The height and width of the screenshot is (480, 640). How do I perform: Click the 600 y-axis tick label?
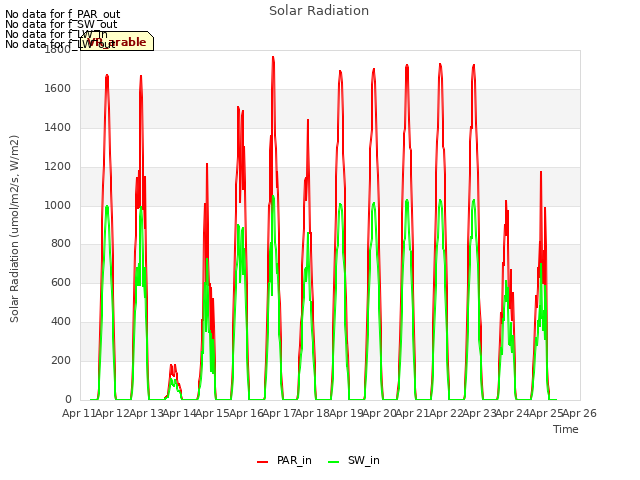click(61, 283)
